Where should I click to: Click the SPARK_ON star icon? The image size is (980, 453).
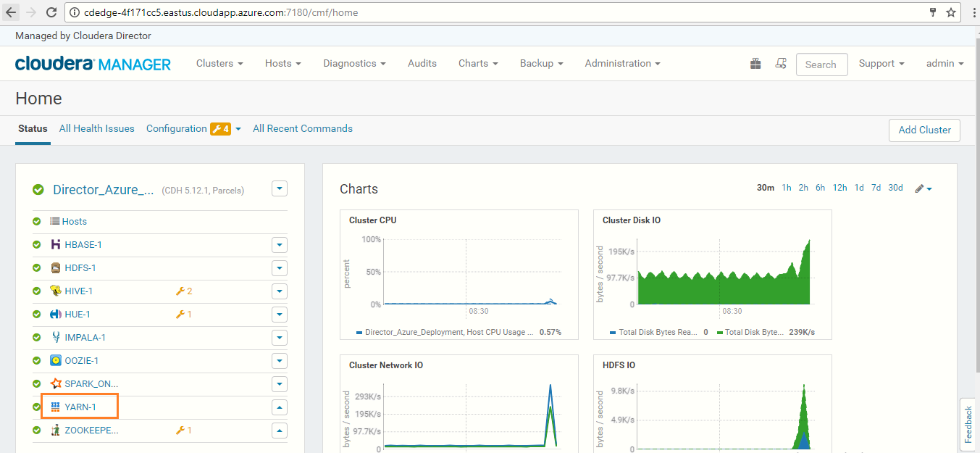pos(56,383)
